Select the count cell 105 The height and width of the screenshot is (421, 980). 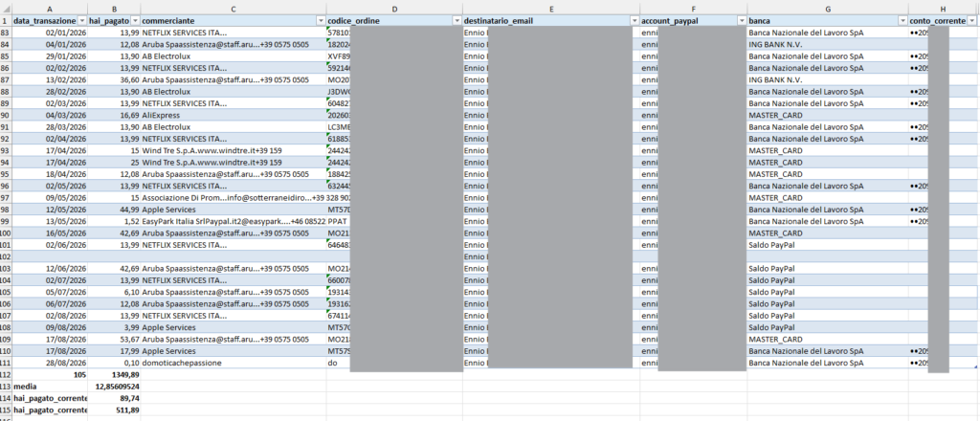pos(50,375)
